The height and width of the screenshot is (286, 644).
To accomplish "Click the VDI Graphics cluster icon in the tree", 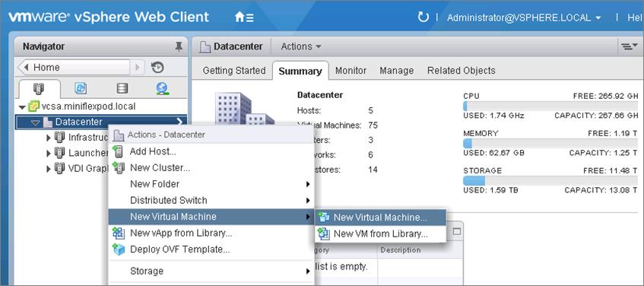I will tap(59, 168).
